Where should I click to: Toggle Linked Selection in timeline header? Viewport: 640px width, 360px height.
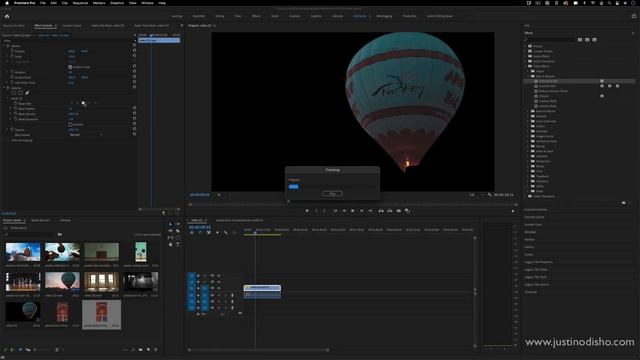click(x=209, y=233)
